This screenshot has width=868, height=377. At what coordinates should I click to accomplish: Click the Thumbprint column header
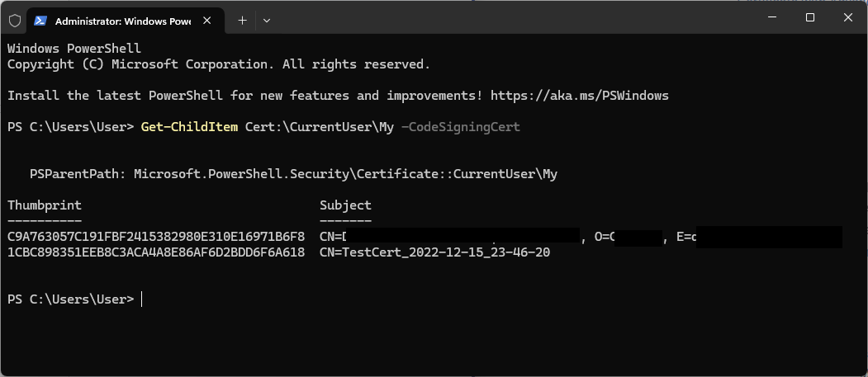[45, 205]
